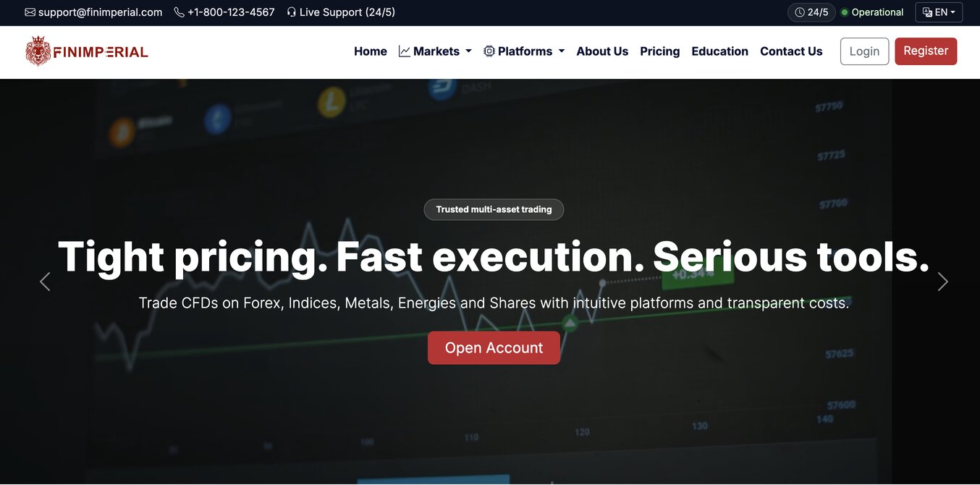The width and height of the screenshot is (980, 485).
Task: Click the Register button
Action: 926,51
